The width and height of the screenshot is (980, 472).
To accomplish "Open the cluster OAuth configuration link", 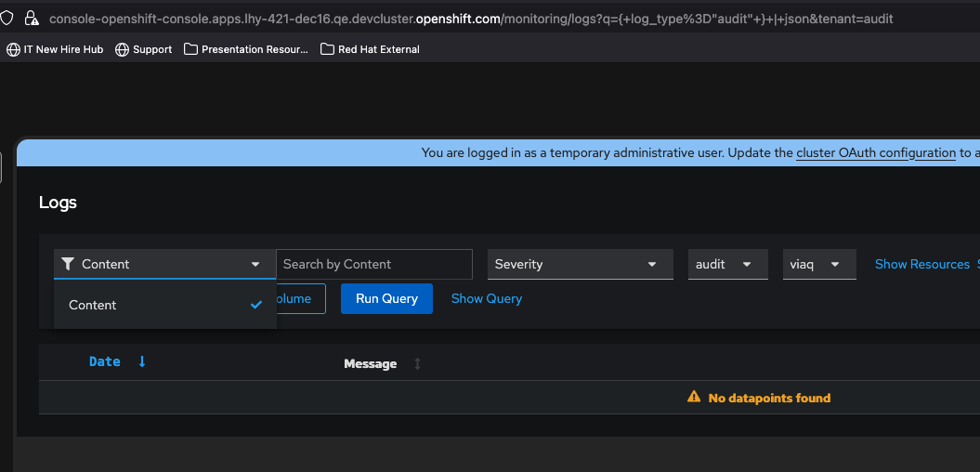I will point(875,152).
